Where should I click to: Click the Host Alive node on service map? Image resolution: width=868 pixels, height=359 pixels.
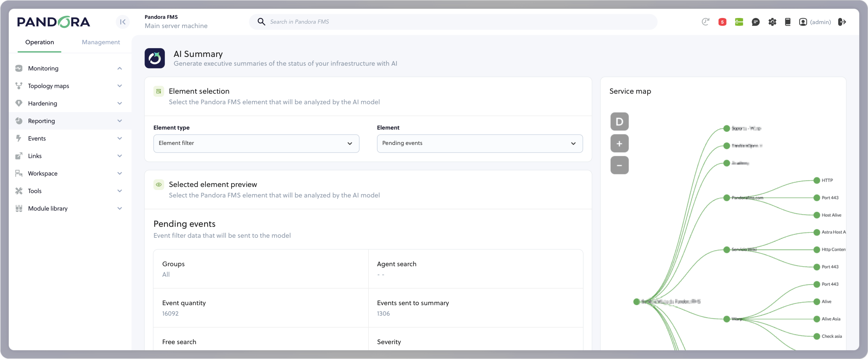click(817, 215)
